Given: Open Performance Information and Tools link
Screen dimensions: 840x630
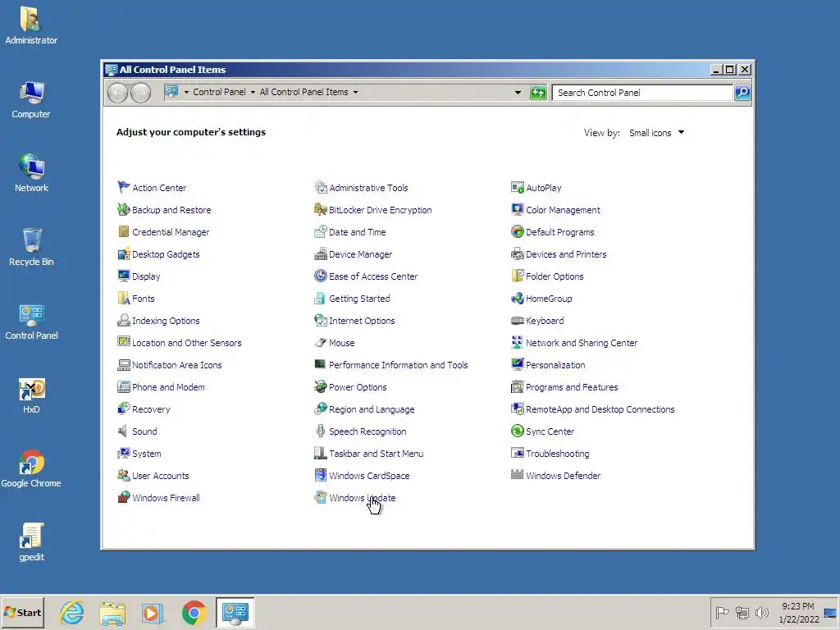Looking at the screenshot, I should pyautogui.click(x=398, y=365).
